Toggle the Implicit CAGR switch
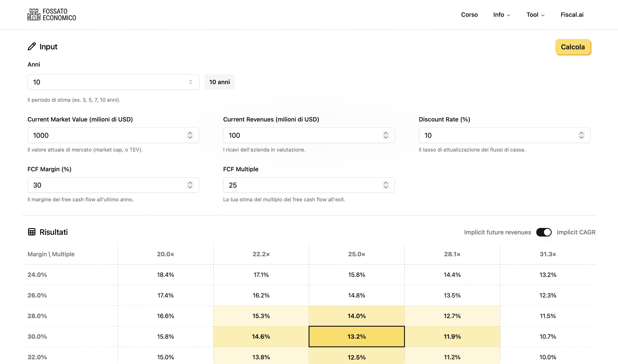The image size is (618, 364). pyautogui.click(x=544, y=232)
